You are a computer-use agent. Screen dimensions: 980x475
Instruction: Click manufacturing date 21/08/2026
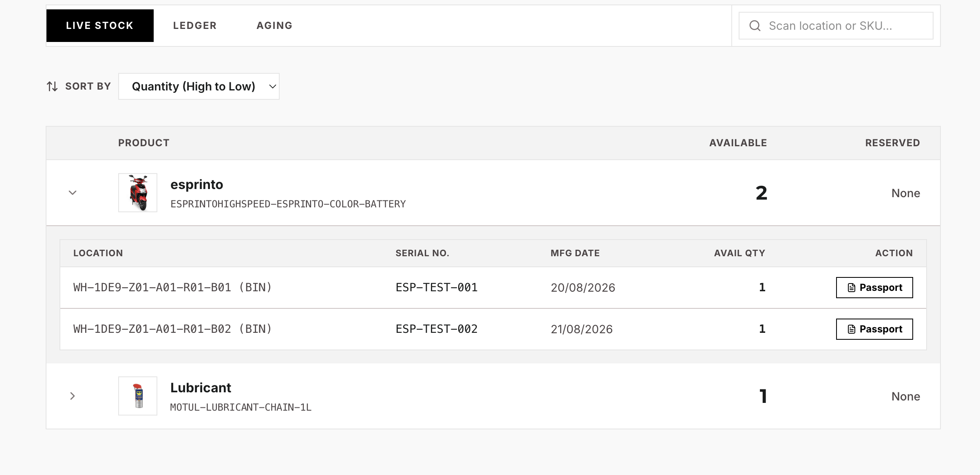pos(582,329)
